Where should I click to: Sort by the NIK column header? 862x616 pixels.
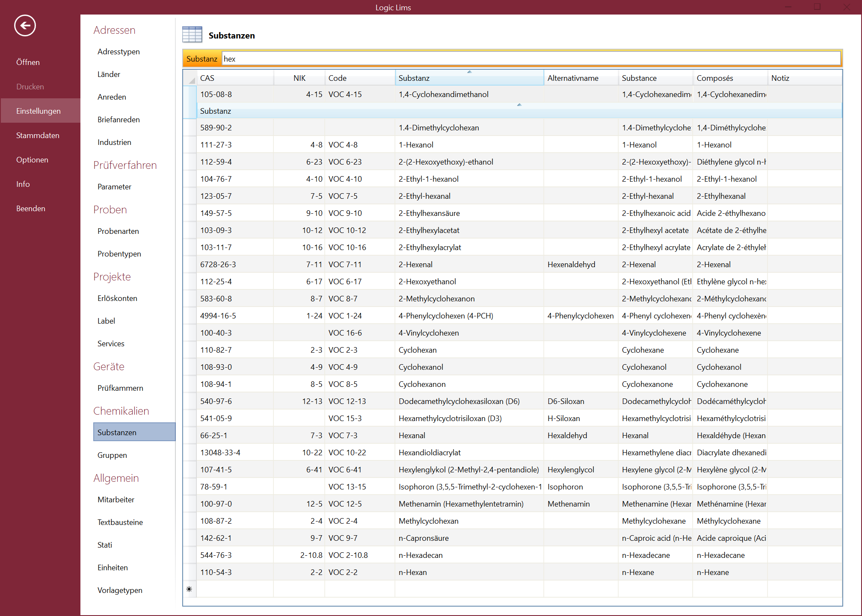tap(299, 78)
